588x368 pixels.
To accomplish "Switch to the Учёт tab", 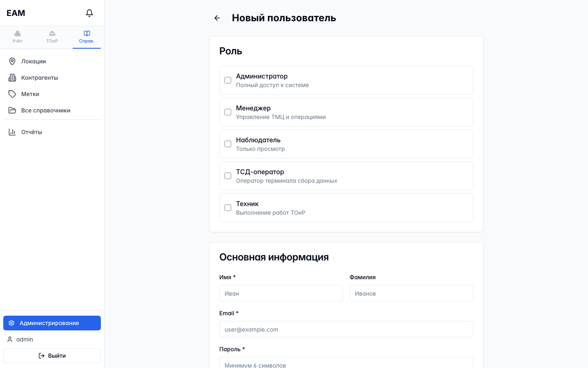I will click(x=18, y=37).
